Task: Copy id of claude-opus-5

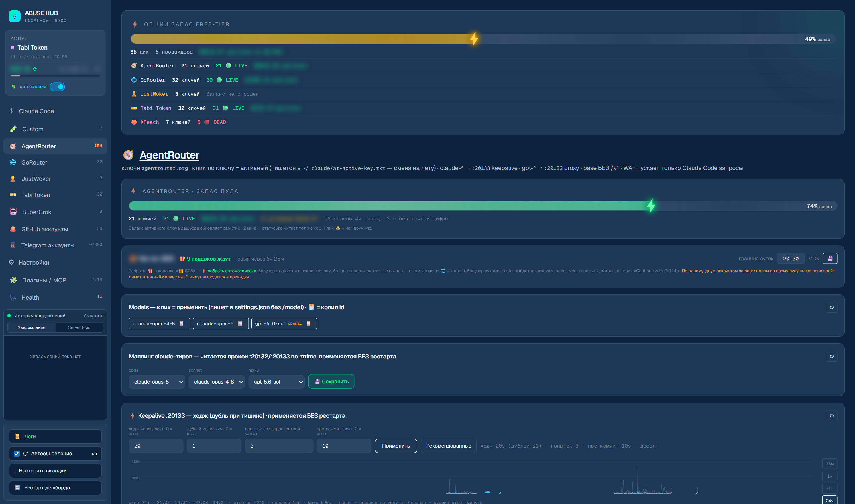Action: 240,324
